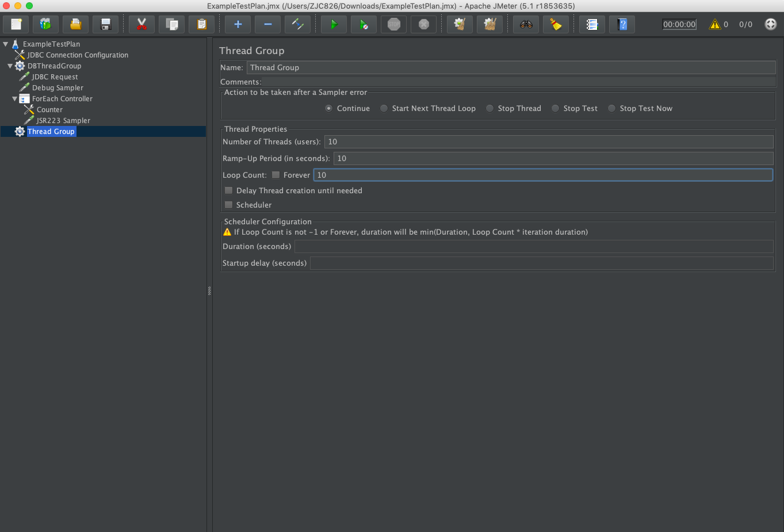Click the Paste clipboard icon
This screenshot has height=532, width=784.
(201, 24)
